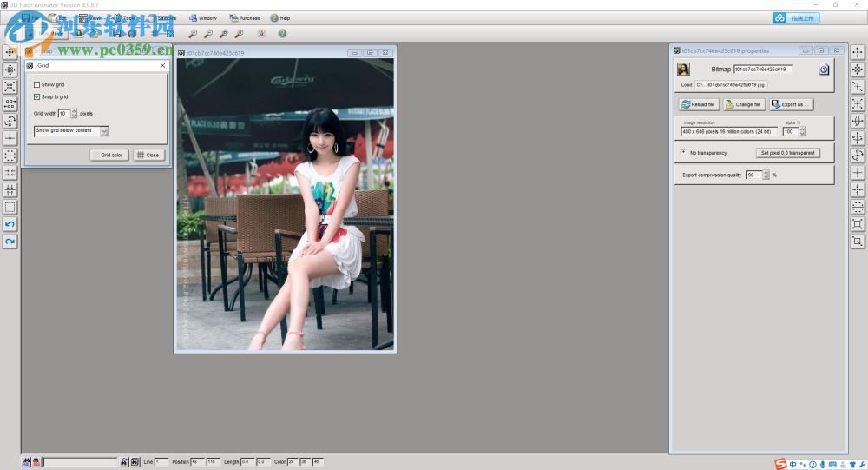The image size is (868, 470).
Task: Click the second magnifier zoom toolbar icon
Action: 208,34
